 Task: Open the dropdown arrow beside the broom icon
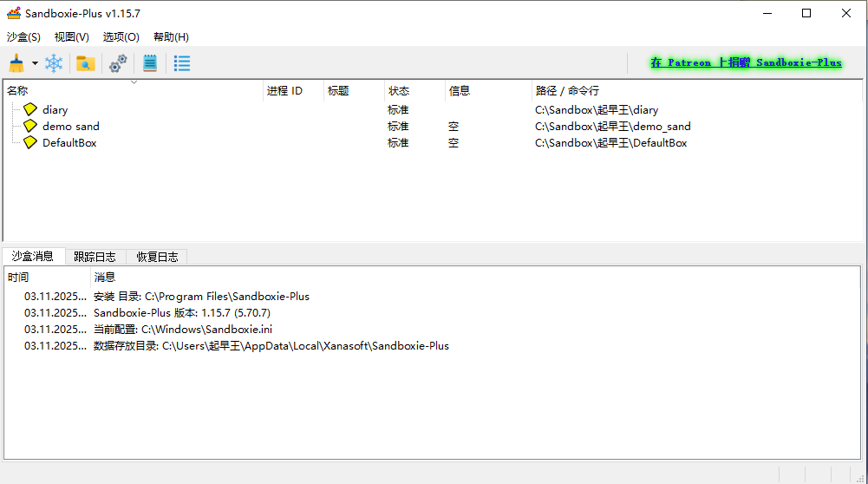[x=35, y=63]
